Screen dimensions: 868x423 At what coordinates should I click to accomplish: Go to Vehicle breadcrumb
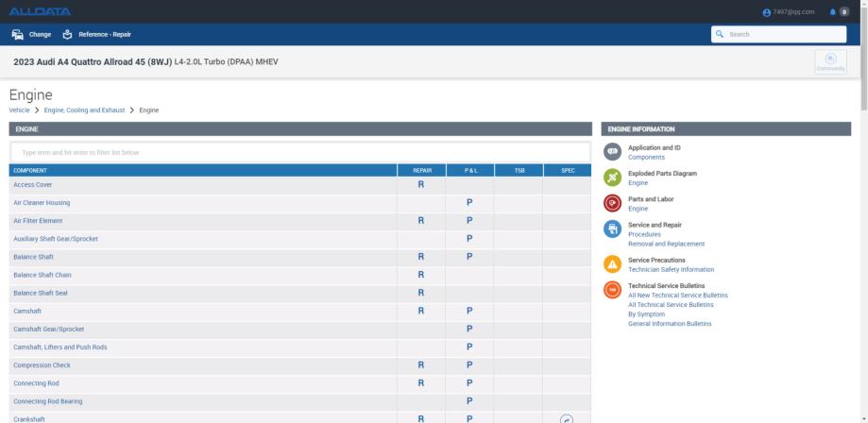coord(20,110)
